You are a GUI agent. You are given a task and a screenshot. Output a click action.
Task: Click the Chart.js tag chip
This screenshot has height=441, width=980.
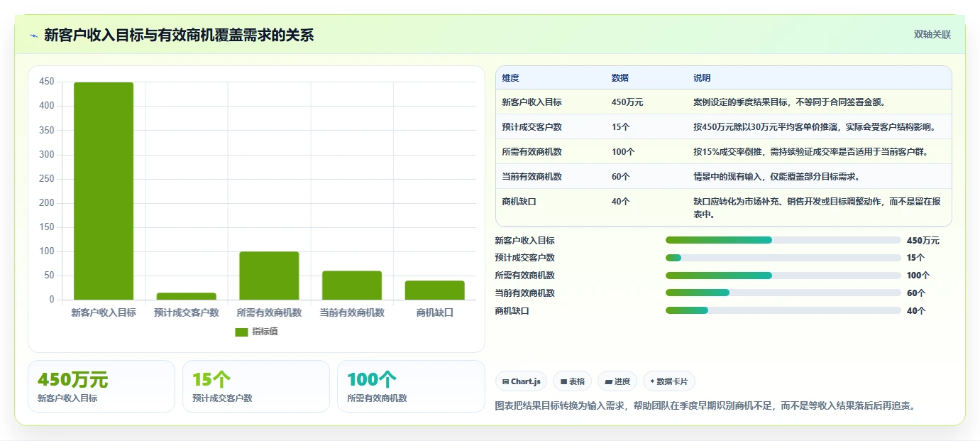pyautogui.click(x=521, y=381)
